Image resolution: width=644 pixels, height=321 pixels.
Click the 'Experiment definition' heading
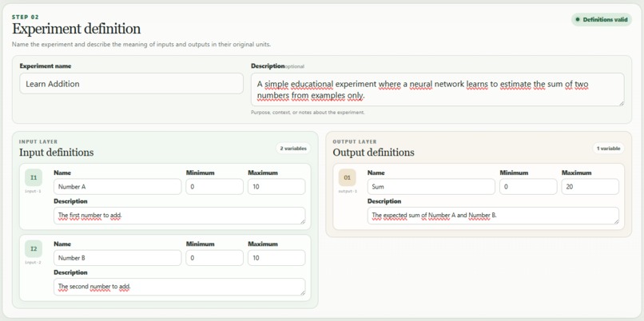point(77,29)
